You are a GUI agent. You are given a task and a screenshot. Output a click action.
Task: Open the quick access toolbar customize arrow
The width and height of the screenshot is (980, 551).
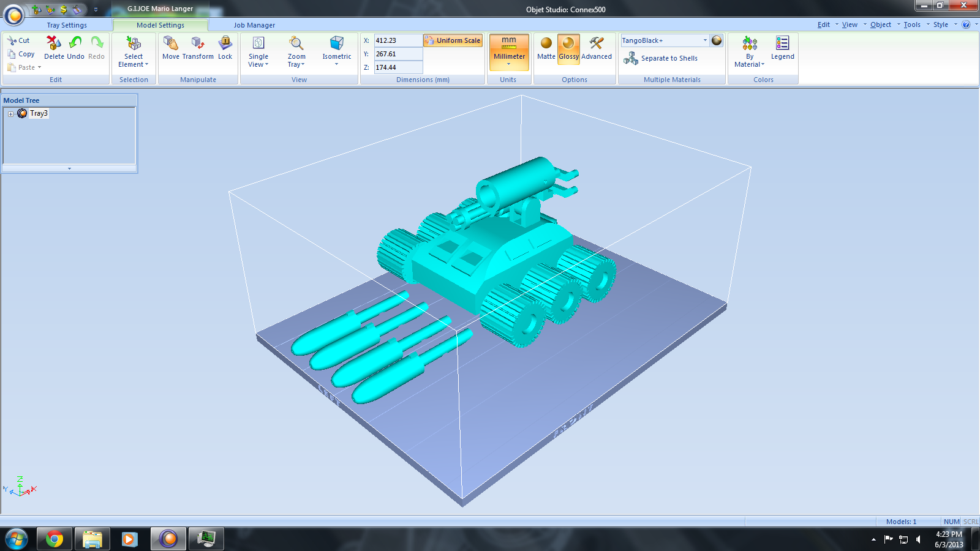(x=96, y=9)
